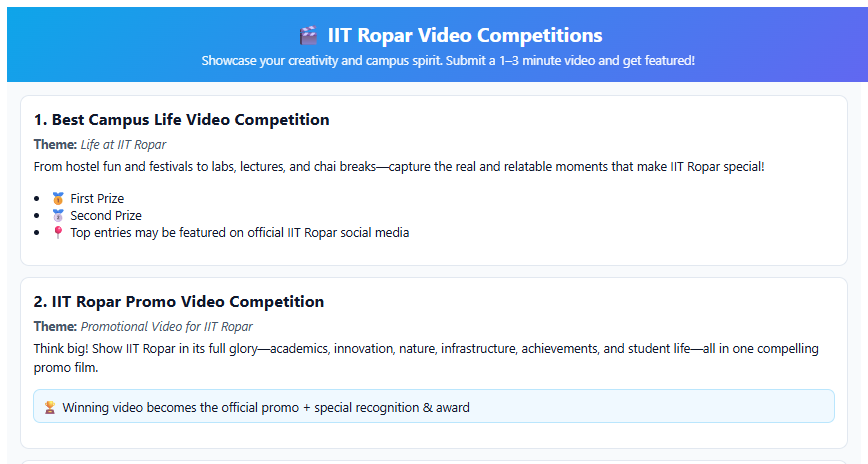This screenshot has width=868, height=464.
Task: Click the "Second Prize" list item text
Action: point(105,216)
